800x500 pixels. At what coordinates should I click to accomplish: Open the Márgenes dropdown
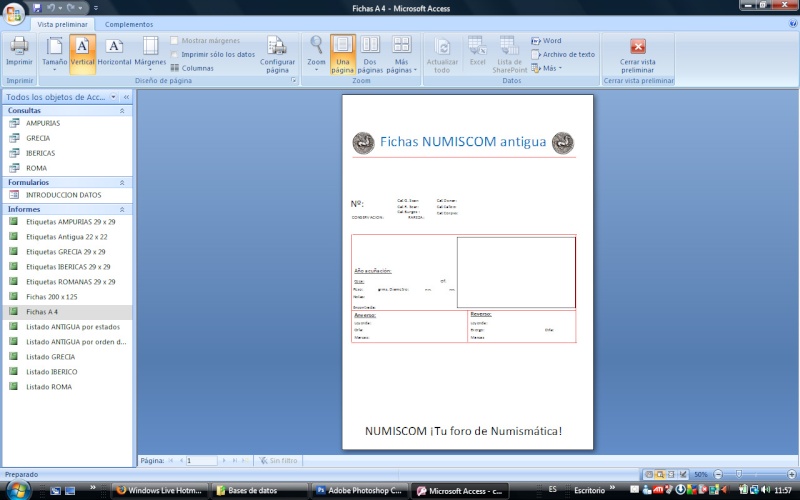[150, 54]
